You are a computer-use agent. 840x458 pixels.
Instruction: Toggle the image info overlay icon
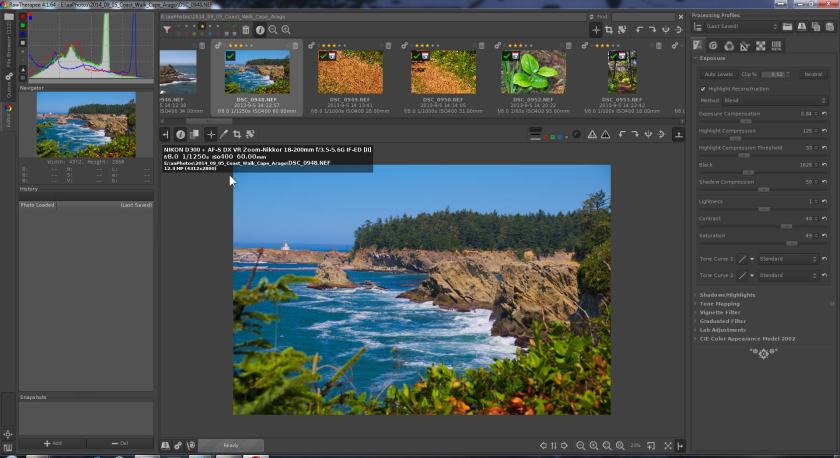pos(181,134)
